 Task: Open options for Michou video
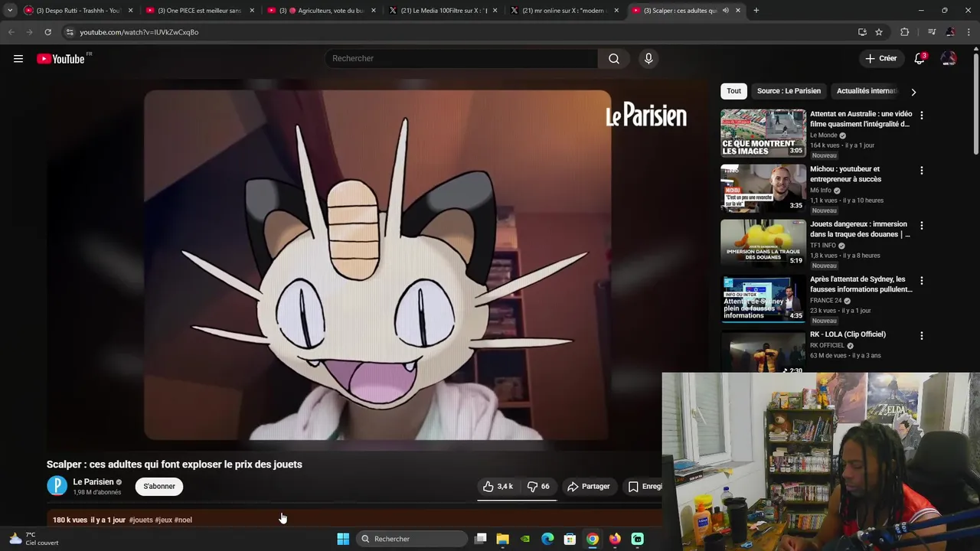922,171
